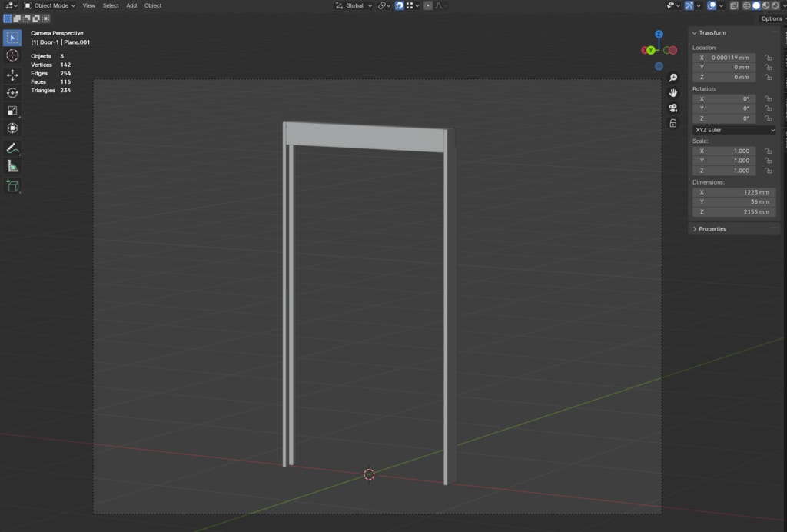Click the Rotation Z field
787x532 pixels.
[x=724, y=118]
